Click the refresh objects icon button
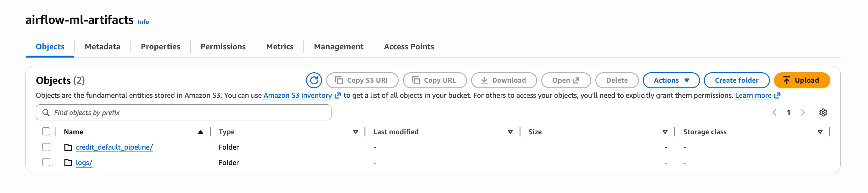The image size is (868, 193). click(x=314, y=80)
